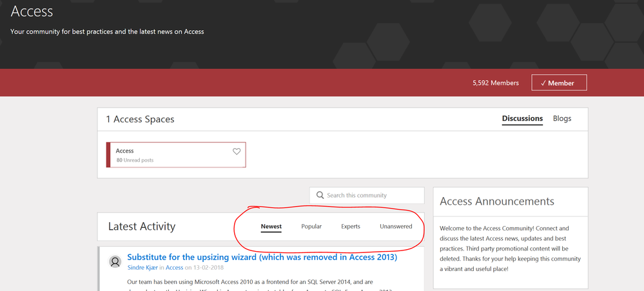
Task: Click the Access community page title
Action: click(32, 12)
